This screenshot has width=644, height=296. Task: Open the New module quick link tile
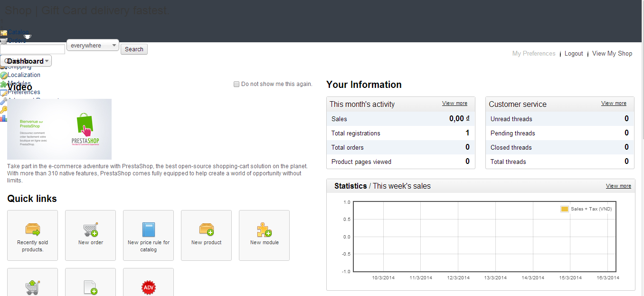point(265,235)
